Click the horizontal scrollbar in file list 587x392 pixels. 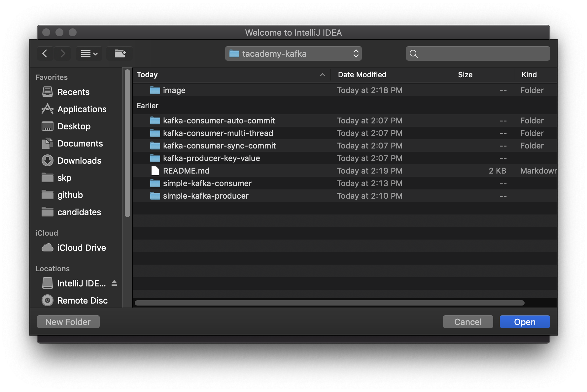pyautogui.click(x=329, y=303)
